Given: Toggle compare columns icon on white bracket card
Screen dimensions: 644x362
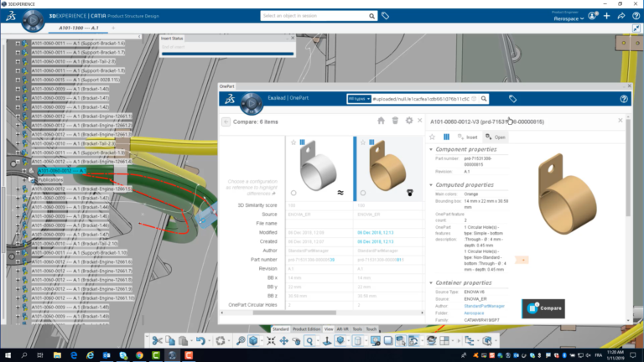Looking at the screenshot, I should click(302, 142).
